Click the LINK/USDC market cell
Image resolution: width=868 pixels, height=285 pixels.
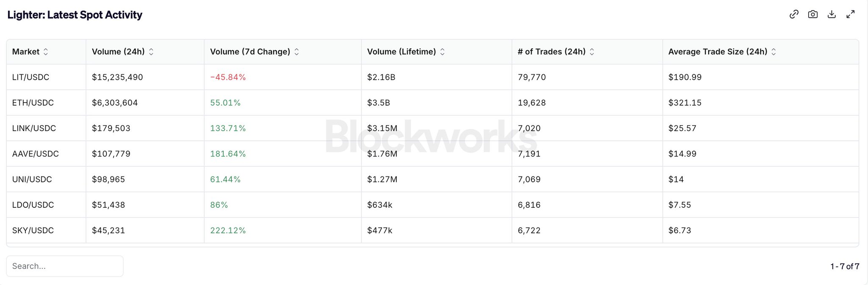pos(34,128)
